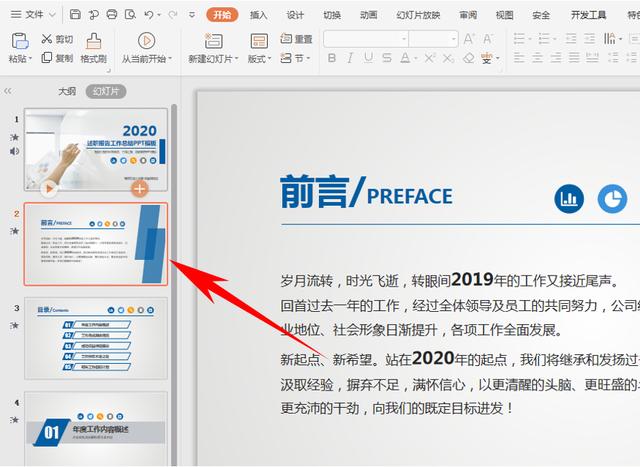Click the 版式 layout icon
This screenshot has height=467, width=640.
coord(259,41)
